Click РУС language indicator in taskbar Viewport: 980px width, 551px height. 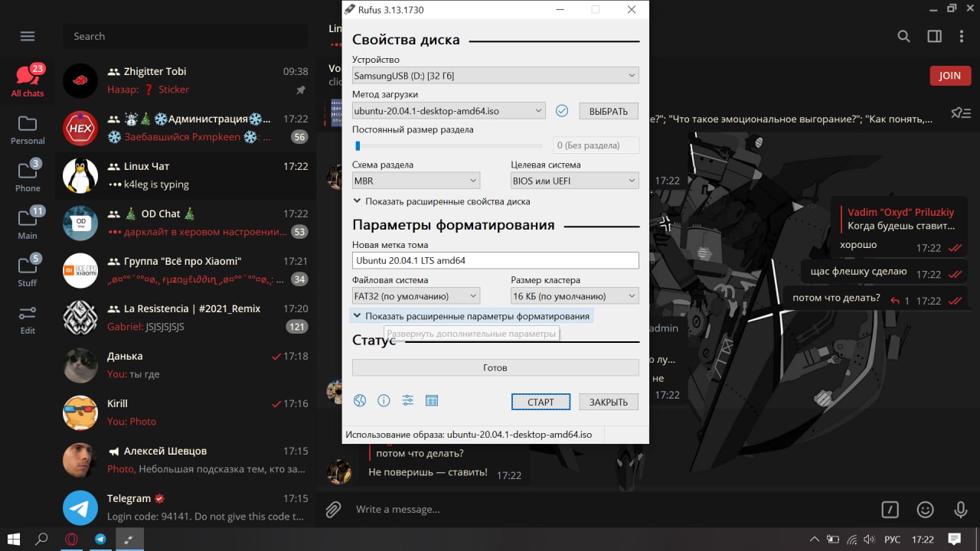pos(892,540)
